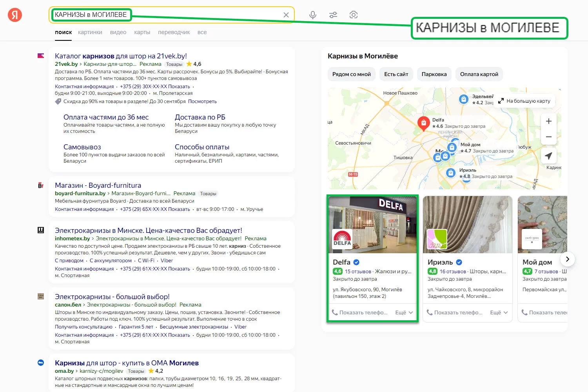This screenshot has width=588, height=392.
Task: Expand 'Ещё' menu on Ириэль card
Action: coord(499,312)
